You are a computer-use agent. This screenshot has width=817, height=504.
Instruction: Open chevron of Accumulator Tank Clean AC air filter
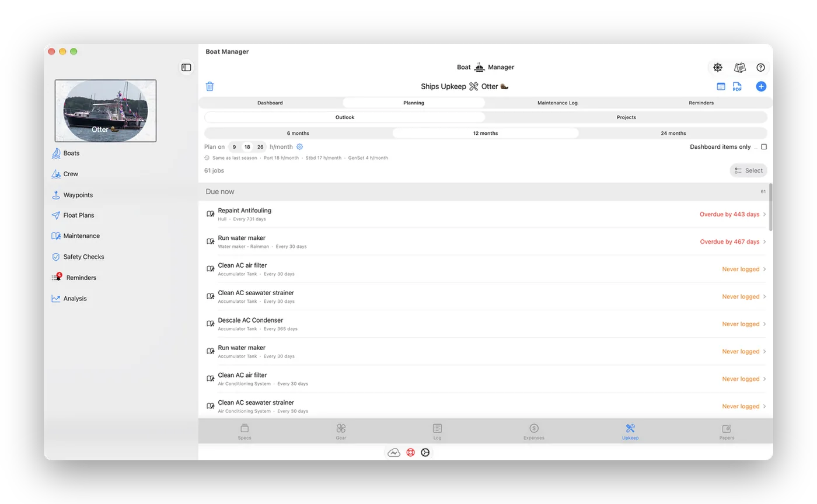click(764, 269)
